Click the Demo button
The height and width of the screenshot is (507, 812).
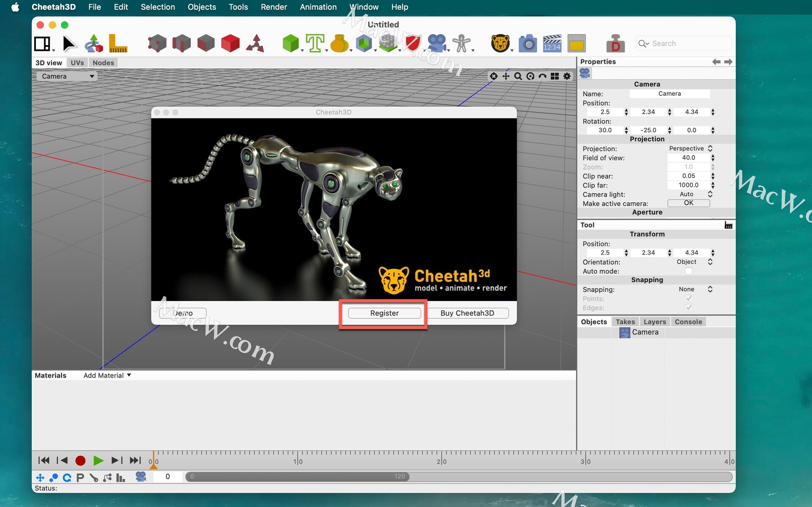point(183,313)
